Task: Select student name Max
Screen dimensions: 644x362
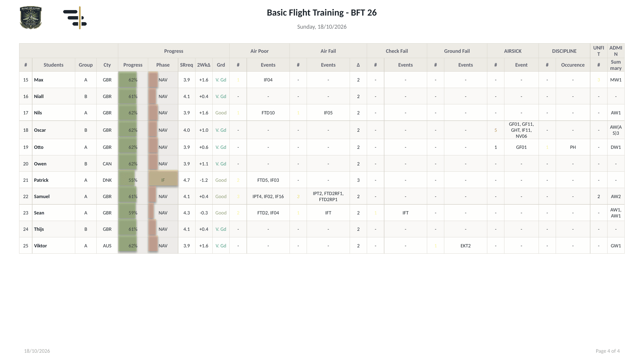Action: coord(39,80)
